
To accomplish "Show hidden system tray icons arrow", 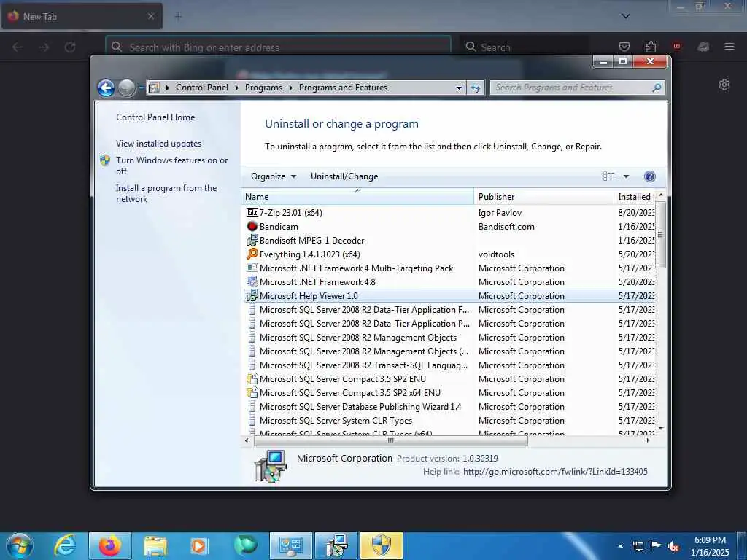I will coord(620,546).
